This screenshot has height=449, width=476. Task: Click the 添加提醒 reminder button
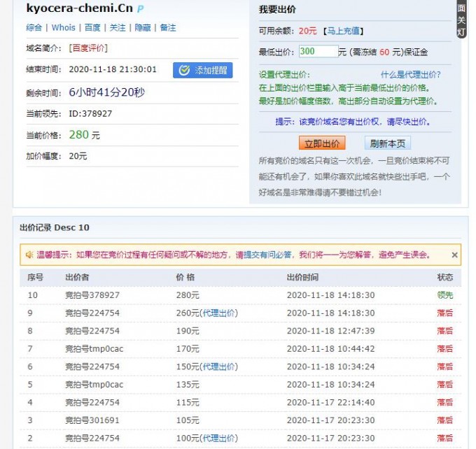click(x=202, y=70)
